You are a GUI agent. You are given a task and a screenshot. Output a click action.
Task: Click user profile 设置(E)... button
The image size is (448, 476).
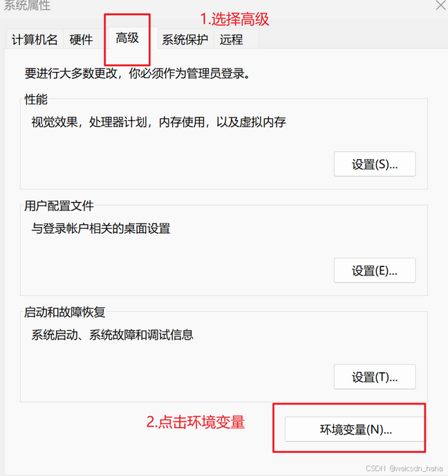tap(375, 271)
